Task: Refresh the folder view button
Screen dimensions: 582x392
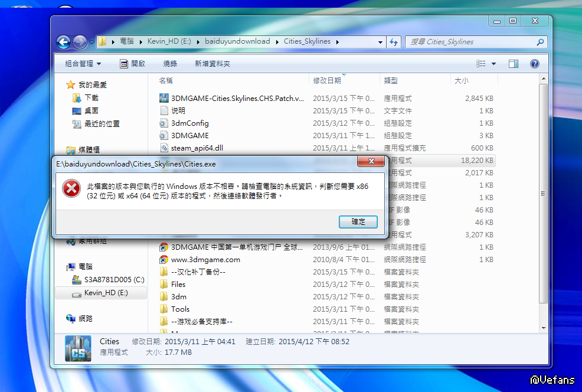Action: tap(394, 42)
